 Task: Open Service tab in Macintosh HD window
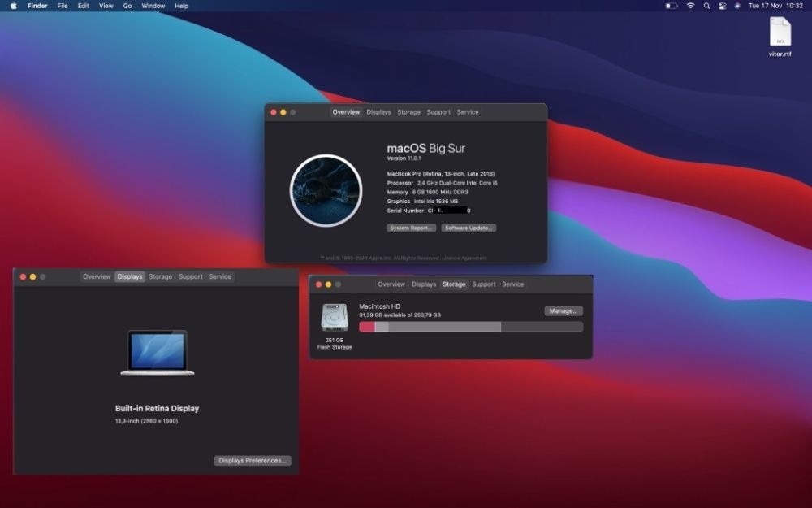pyautogui.click(x=512, y=284)
